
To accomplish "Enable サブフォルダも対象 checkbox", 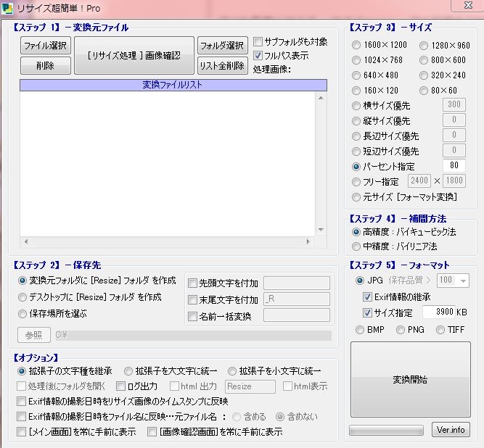I will [x=258, y=42].
